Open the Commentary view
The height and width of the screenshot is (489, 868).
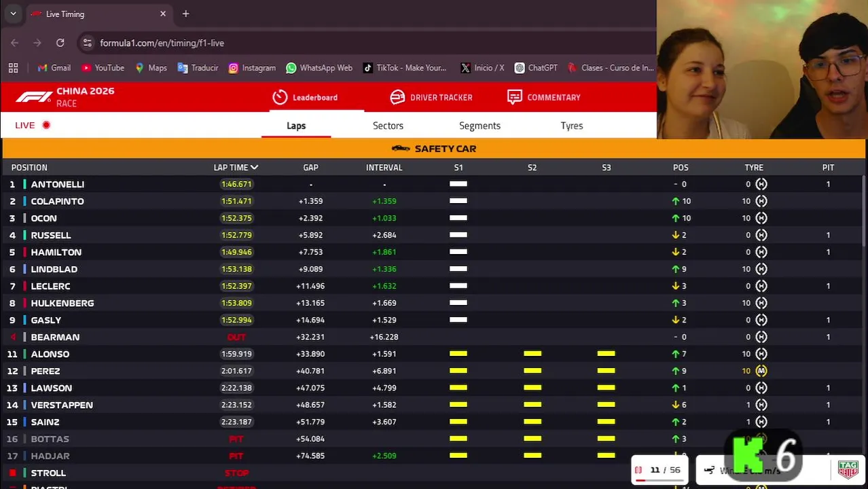click(x=544, y=97)
